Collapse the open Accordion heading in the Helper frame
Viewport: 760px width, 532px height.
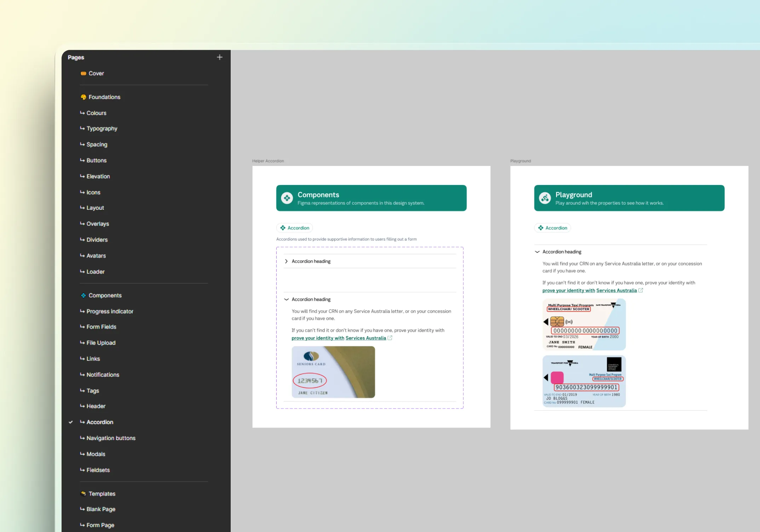click(286, 299)
